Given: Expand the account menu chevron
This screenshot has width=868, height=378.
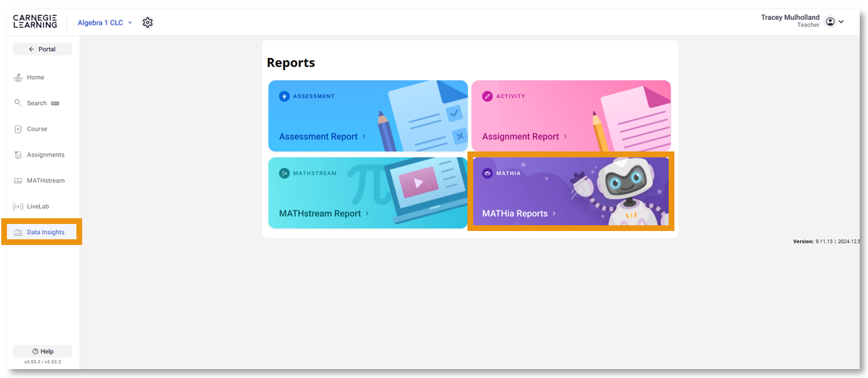Looking at the screenshot, I should pyautogui.click(x=841, y=22).
